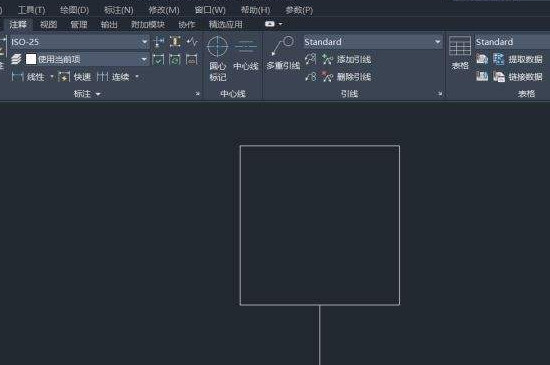
Task: Switch to the 视图 ribbon tab
Action: point(48,25)
